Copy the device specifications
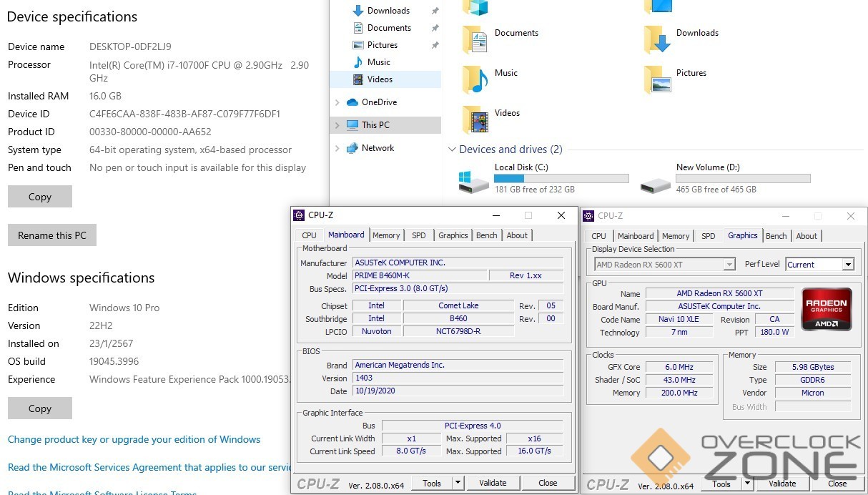 point(40,197)
